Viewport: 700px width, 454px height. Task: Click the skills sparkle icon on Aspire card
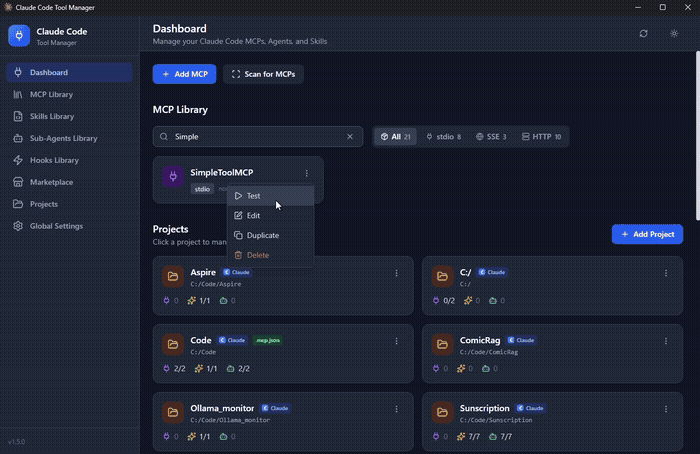pyautogui.click(x=192, y=301)
